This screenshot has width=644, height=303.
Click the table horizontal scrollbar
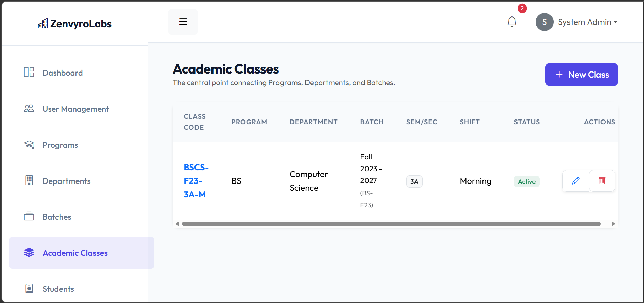click(x=391, y=224)
